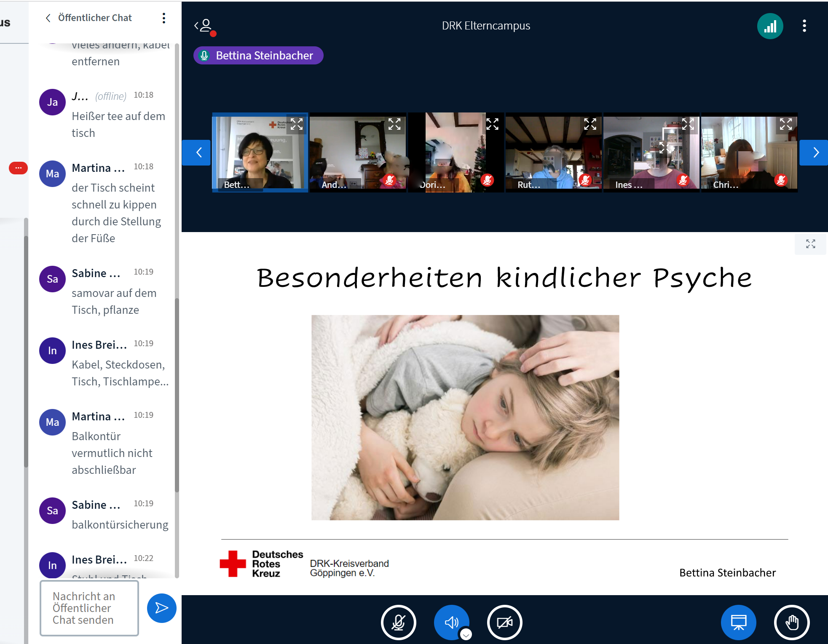828x644 pixels.
Task: Toggle the audio speaker button
Action: (451, 622)
